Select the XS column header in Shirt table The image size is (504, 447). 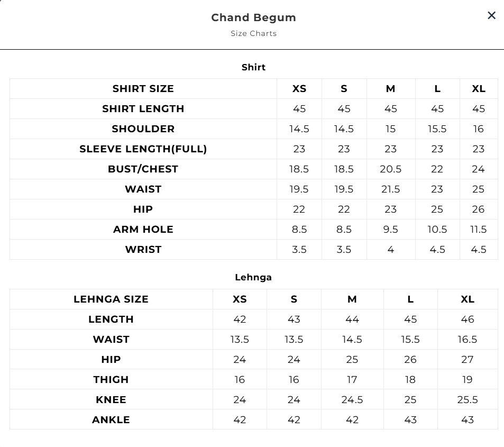click(299, 89)
